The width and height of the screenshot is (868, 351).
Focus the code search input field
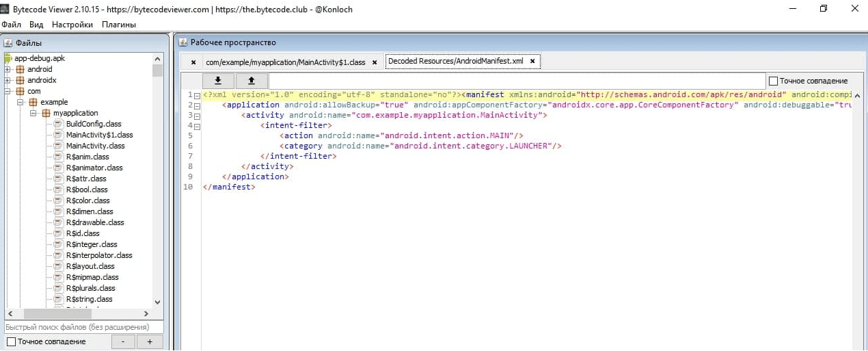coord(517,80)
